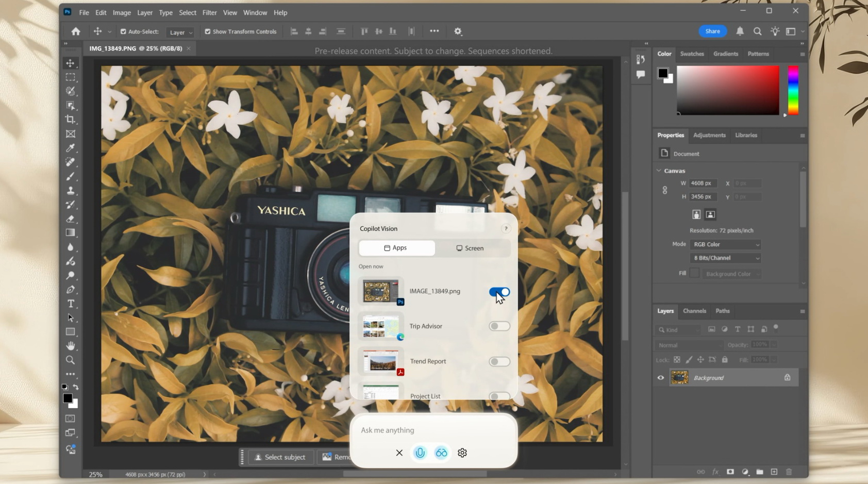Open the RGB Color mode dropdown
The image size is (868, 484).
click(x=725, y=244)
